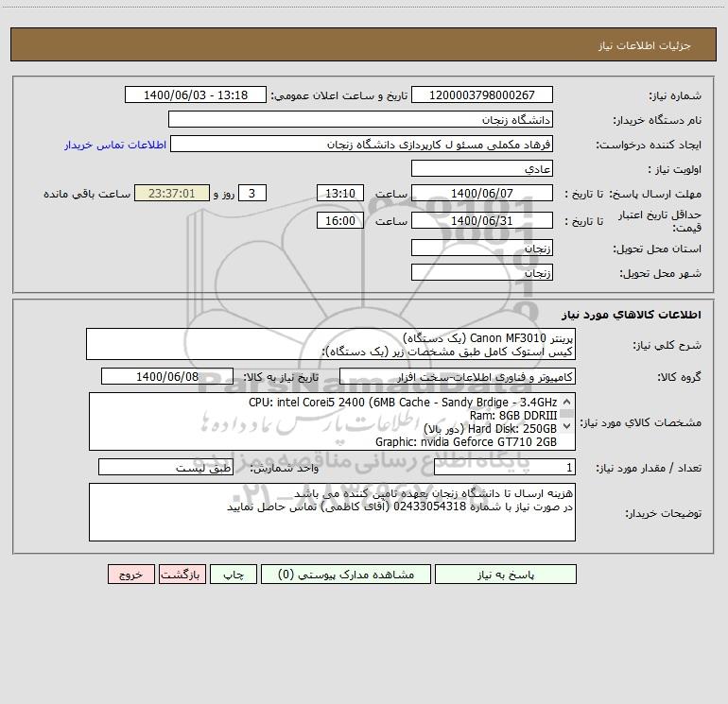
Task: Click the پاسخ به نیاز button
Action: [506, 575]
